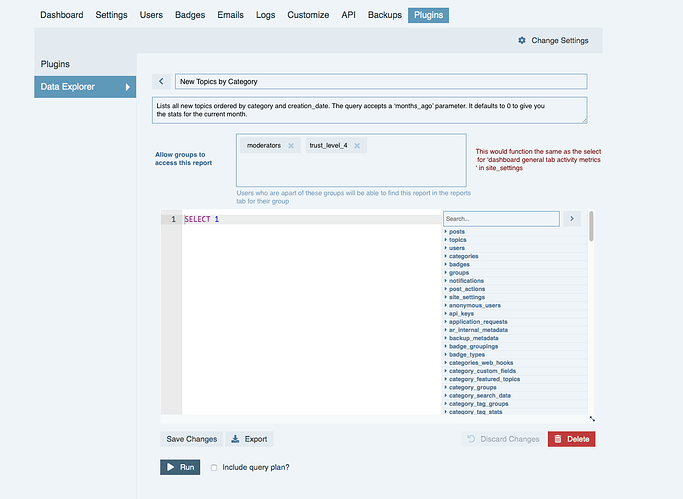Click the trash icon on the Delete button
Screen dimensions: 683x499
[558, 439]
